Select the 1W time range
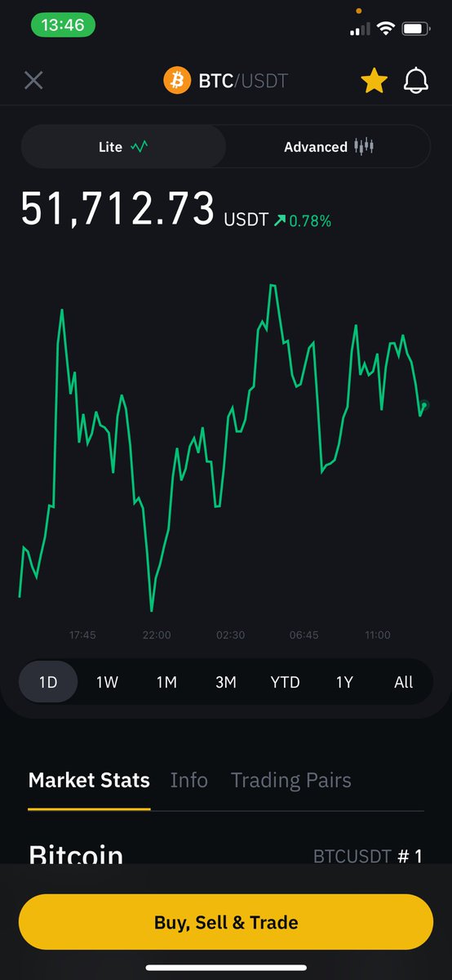Image resolution: width=452 pixels, height=980 pixels. point(108,682)
